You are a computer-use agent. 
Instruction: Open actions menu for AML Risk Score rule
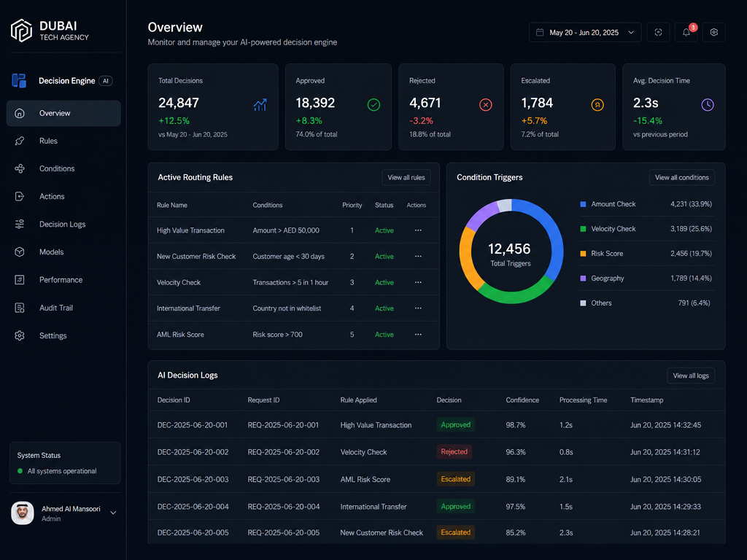(x=418, y=334)
